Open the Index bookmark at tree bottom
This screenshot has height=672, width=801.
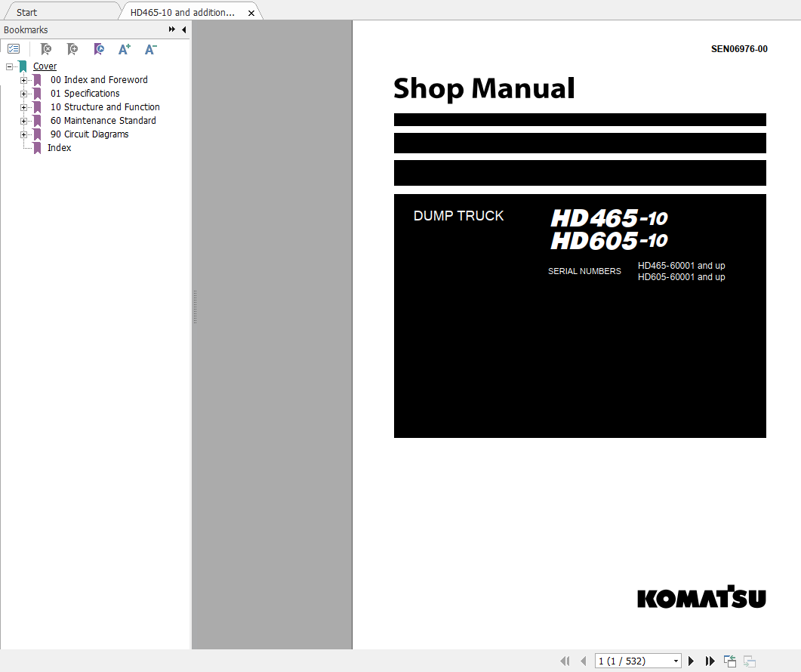click(x=59, y=148)
